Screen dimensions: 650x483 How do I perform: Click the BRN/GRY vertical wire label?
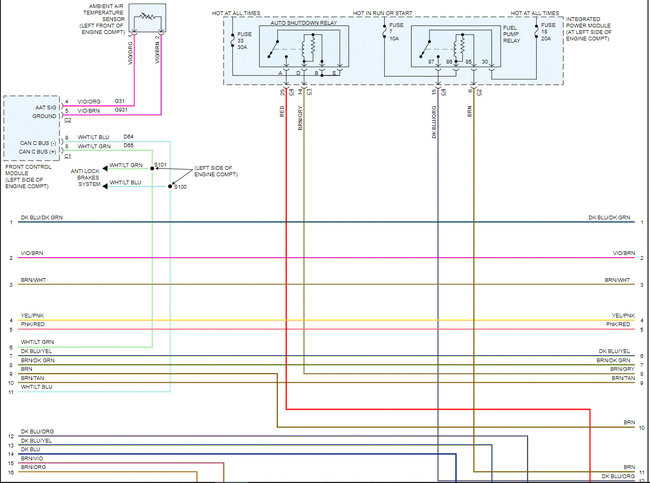pyautogui.click(x=300, y=118)
